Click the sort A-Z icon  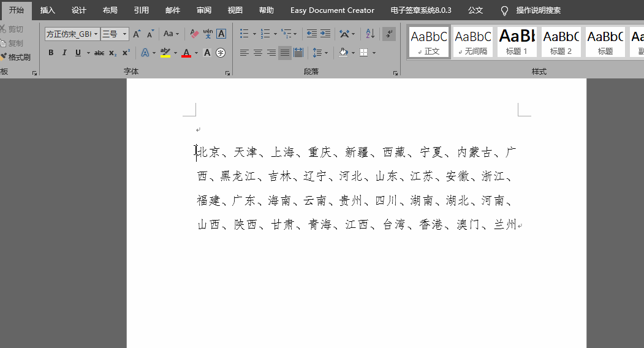tap(370, 34)
